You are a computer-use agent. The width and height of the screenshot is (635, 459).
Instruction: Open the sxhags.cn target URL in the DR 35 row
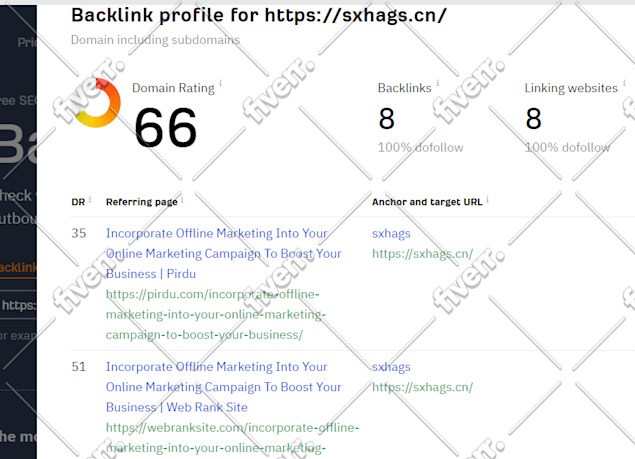pos(422,254)
